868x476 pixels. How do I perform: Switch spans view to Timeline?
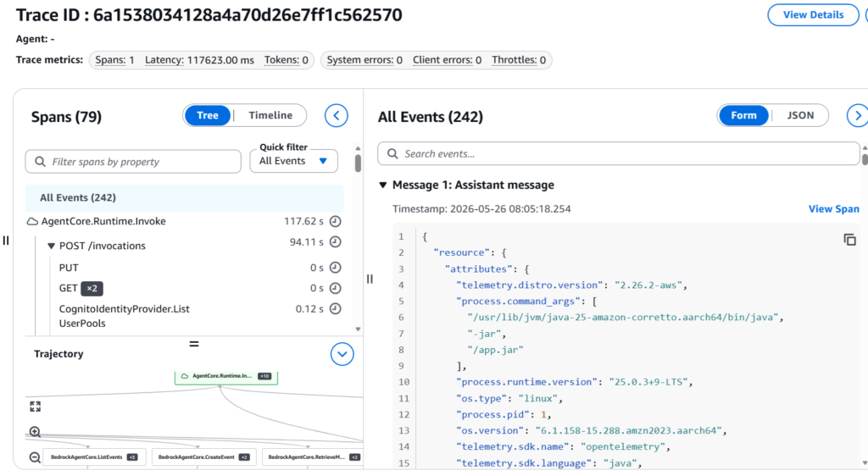(270, 115)
